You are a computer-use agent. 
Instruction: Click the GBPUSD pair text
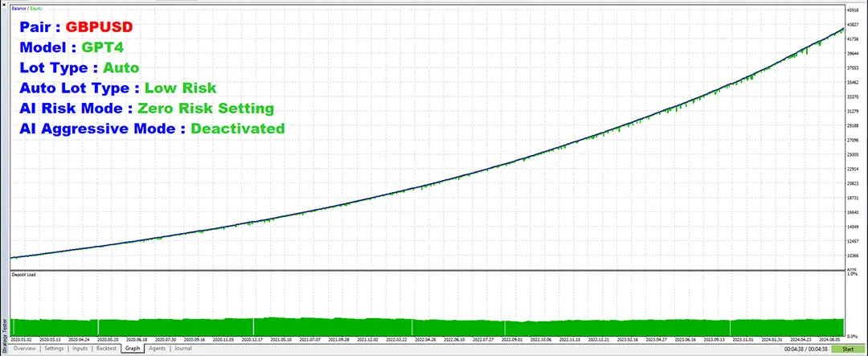tap(99, 27)
